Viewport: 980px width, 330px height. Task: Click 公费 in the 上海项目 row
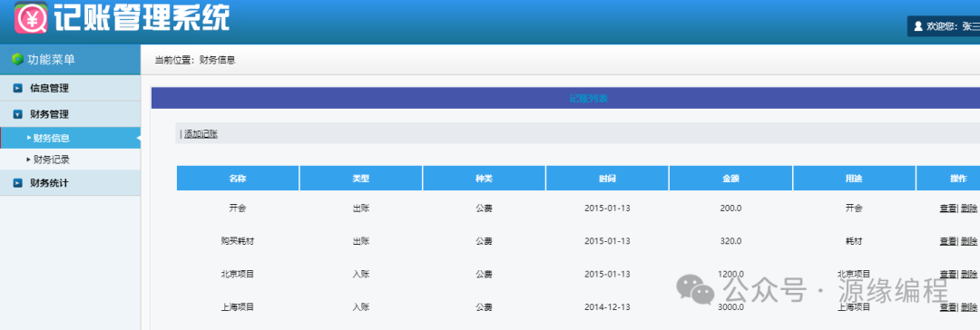coord(484,306)
